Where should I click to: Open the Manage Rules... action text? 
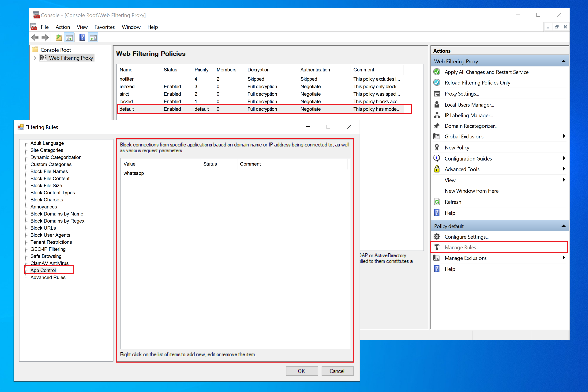click(x=462, y=248)
